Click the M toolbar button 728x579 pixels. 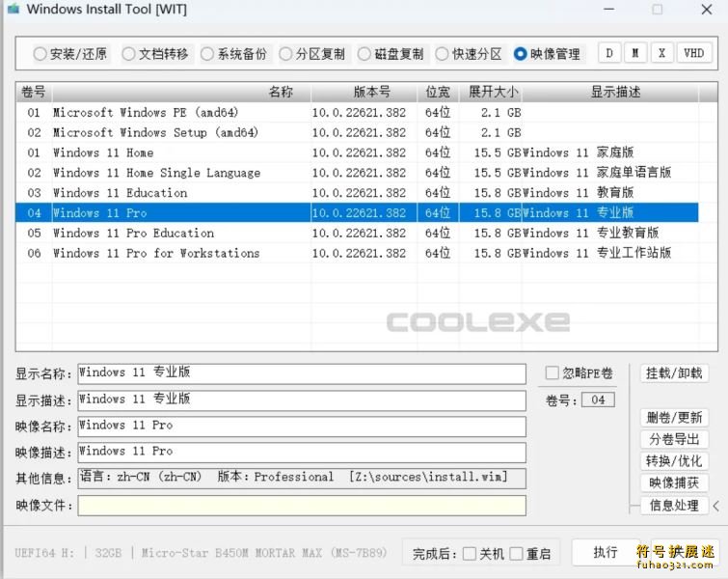(635, 53)
